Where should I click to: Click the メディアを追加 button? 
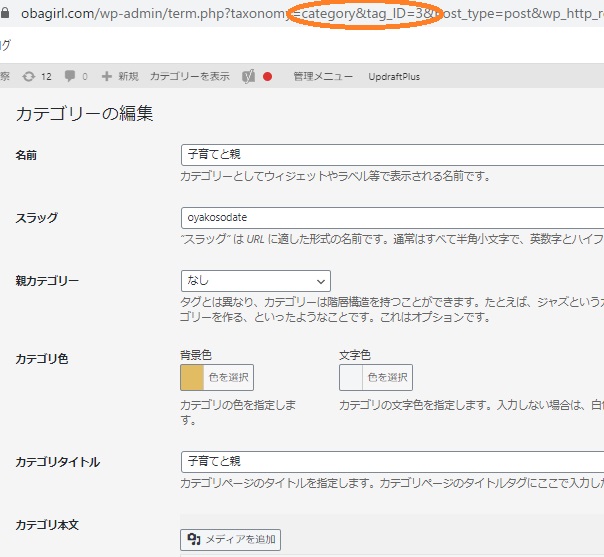pos(230,540)
